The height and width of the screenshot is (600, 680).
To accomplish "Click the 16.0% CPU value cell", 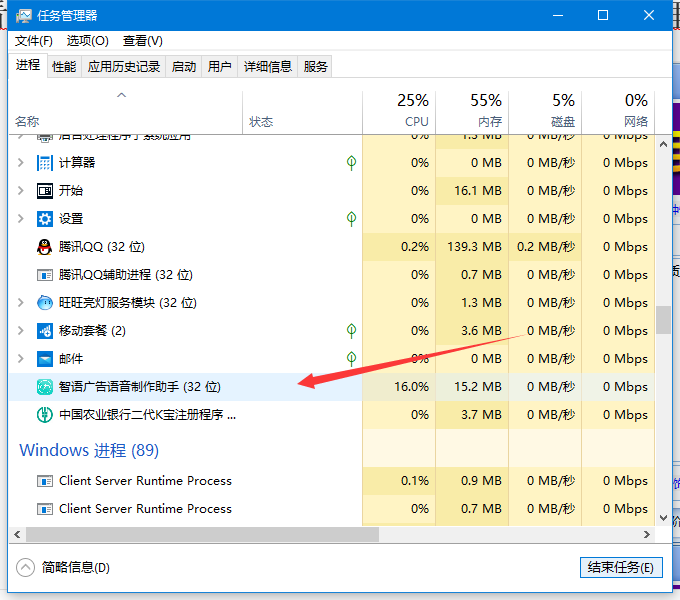I will [399, 387].
